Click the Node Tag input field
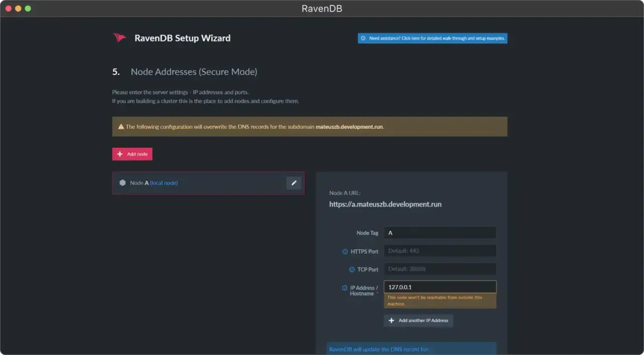Viewport: 644px width, 355px height. point(440,233)
